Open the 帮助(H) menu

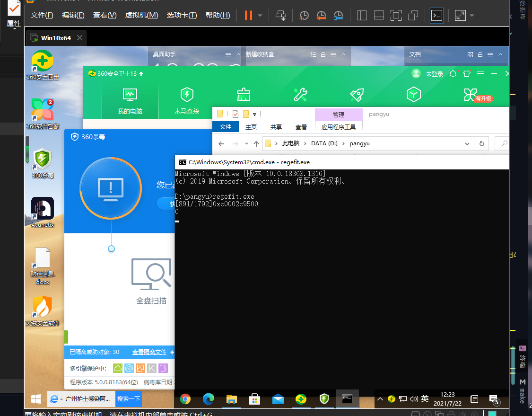pos(218,15)
